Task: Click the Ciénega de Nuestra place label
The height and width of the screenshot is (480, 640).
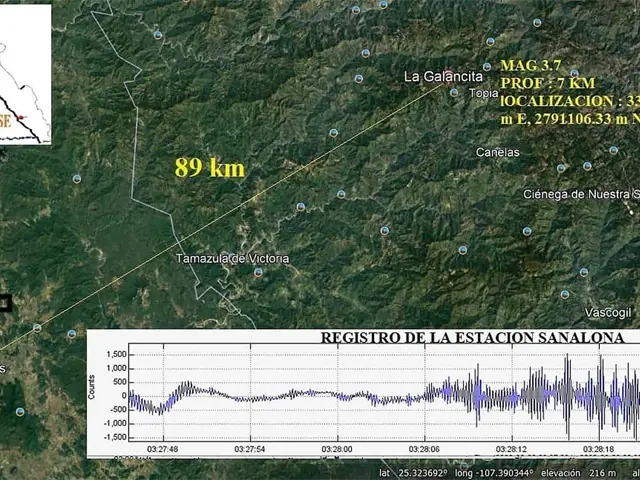Action: click(x=580, y=194)
